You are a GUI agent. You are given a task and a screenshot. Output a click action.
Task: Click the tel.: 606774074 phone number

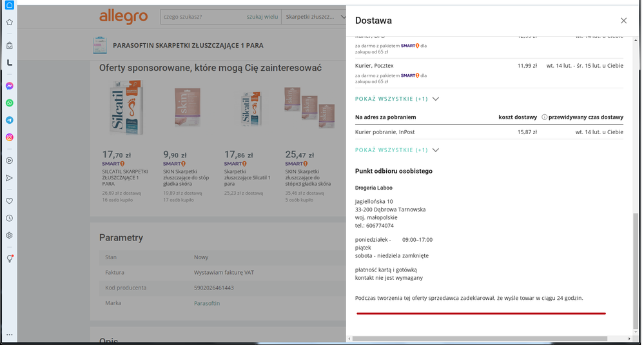375,226
